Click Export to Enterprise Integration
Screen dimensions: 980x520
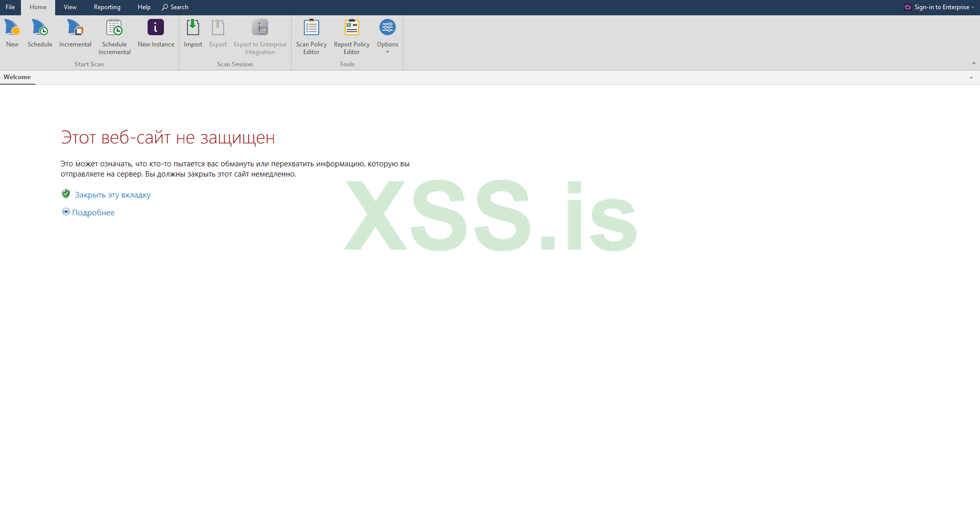(260, 37)
